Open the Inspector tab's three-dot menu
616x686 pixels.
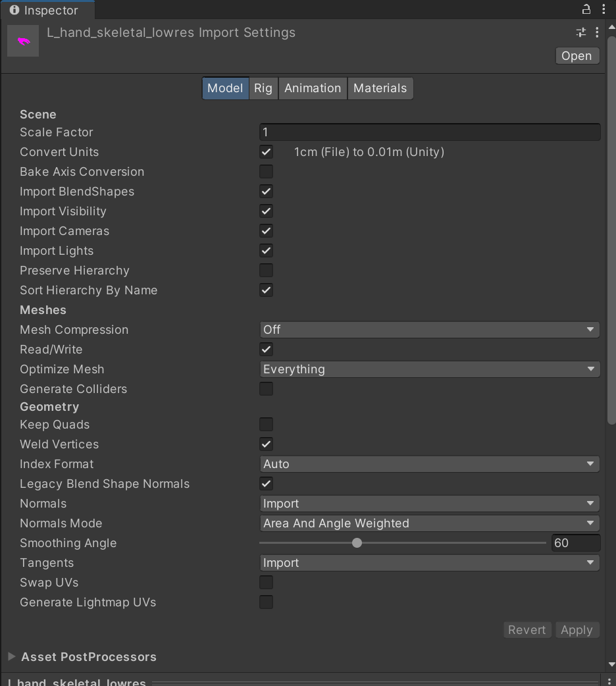pos(603,9)
